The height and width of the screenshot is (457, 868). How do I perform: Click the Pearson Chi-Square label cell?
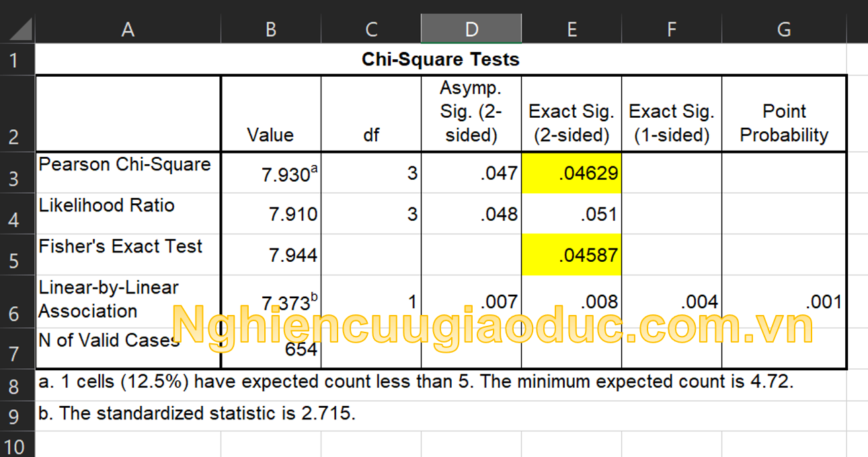pyautogui.click(x=128, y=172)
